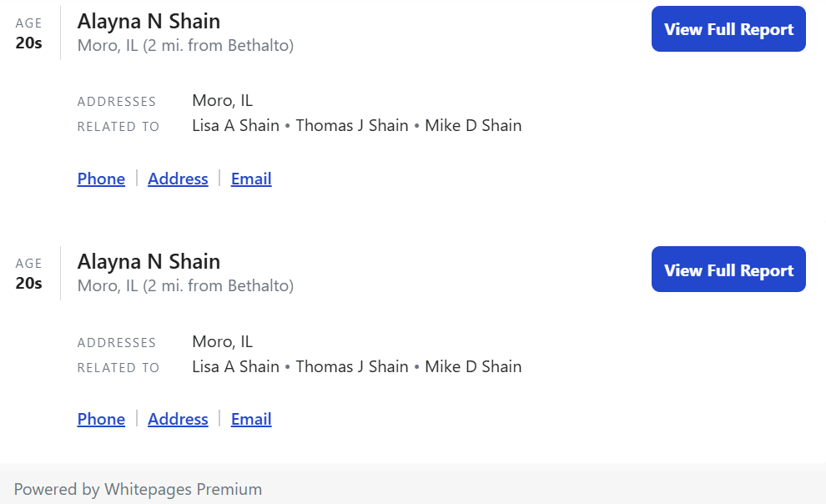
Task: Select Thomas J Shain in the first result
Action: (x=352, y=126)
